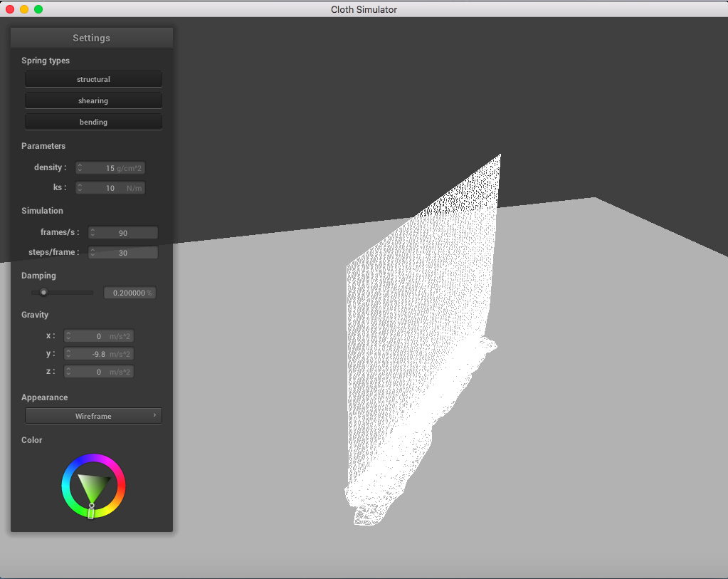Viewport: 728px width, 579px height.
Task: Click the gravity x stepper arrows
Action: [69, 336]
